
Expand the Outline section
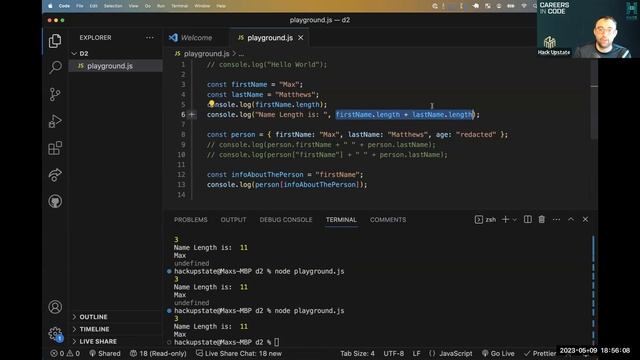[x=93, y=317]
